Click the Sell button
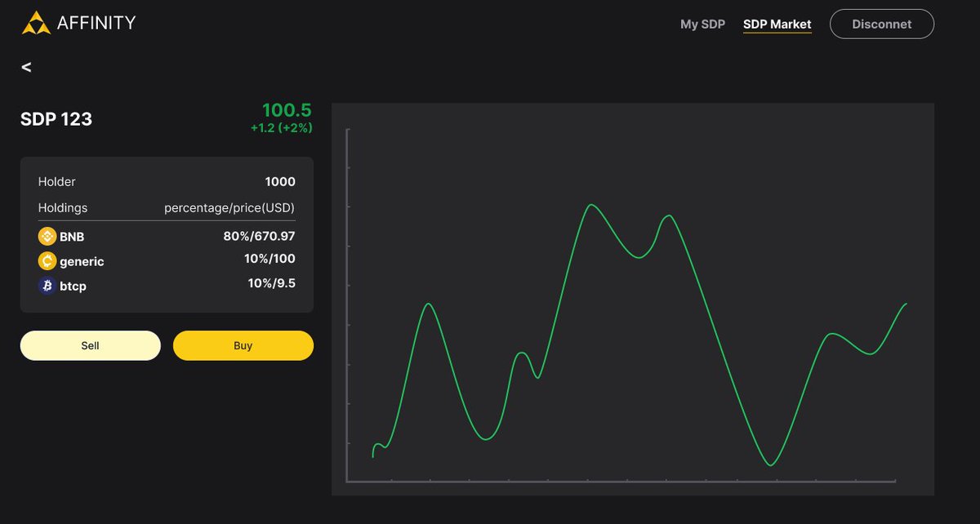 coord(91,345)
